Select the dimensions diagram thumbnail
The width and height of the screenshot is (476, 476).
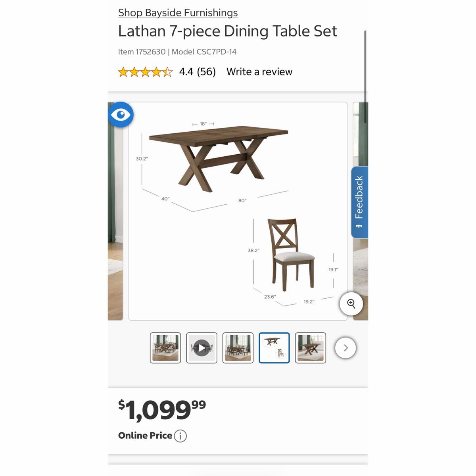coord(274,348)
